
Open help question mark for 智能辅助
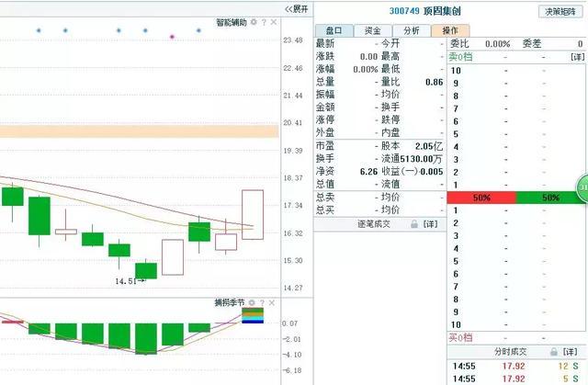coord(264,22)
